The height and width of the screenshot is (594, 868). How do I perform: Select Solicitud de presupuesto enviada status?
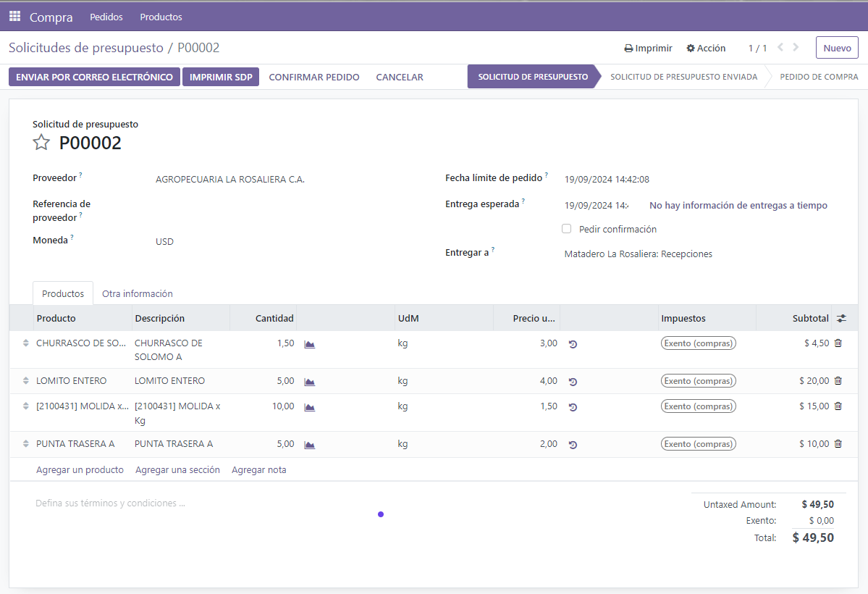tap(683, 77)
